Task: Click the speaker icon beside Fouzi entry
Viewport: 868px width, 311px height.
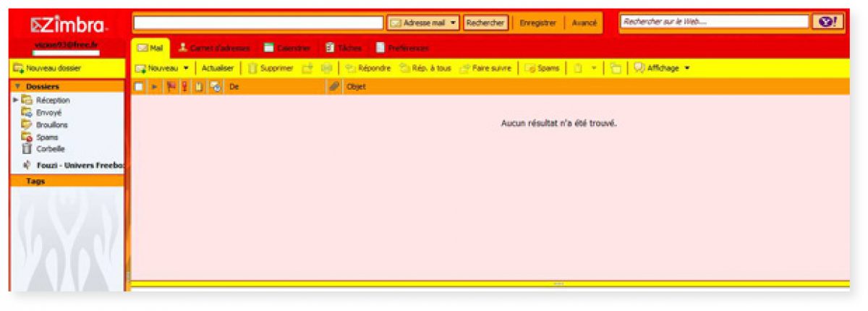Action: coord(27,165)
